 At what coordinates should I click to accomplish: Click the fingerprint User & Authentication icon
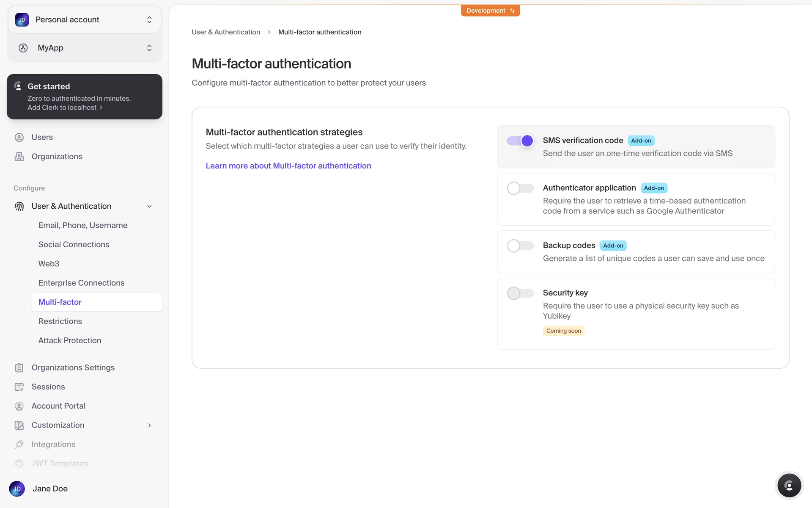(19, 206)
